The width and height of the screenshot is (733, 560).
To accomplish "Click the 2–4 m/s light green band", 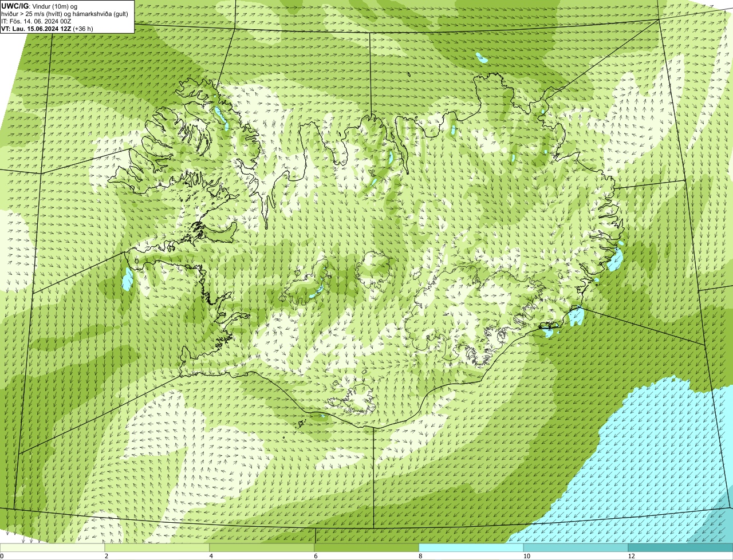I will pos(157,548).
